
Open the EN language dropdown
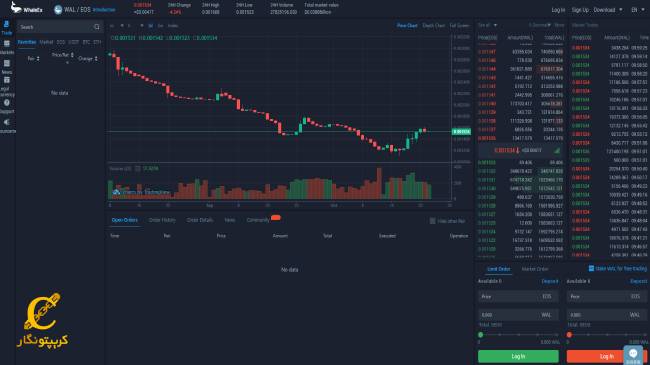pos(638,10)
